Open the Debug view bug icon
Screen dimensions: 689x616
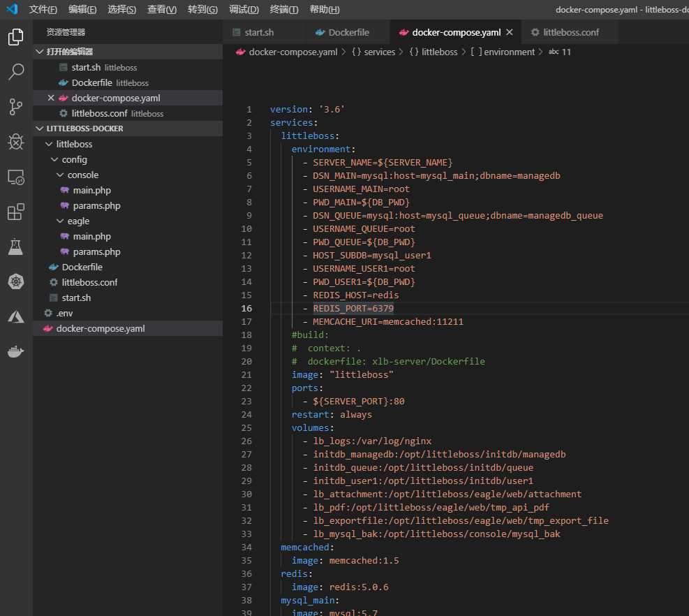[16, 142]
